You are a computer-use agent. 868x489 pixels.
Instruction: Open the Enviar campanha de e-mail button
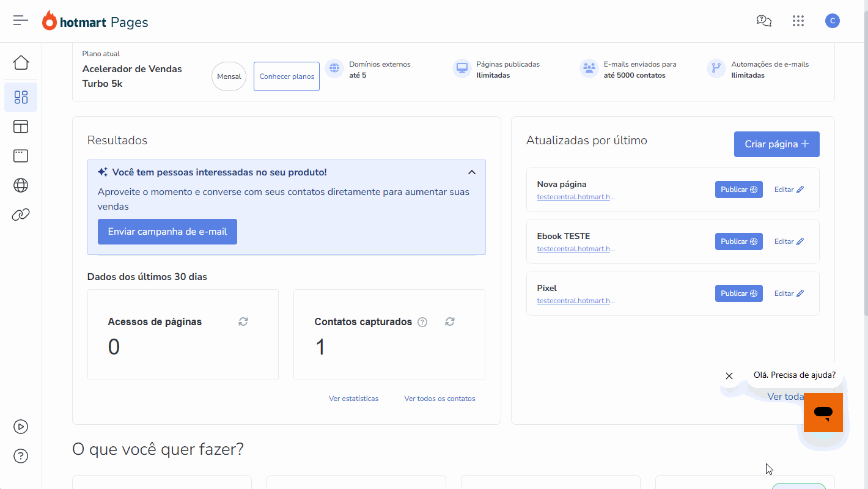pyautogui.click(x=167, y=231)
